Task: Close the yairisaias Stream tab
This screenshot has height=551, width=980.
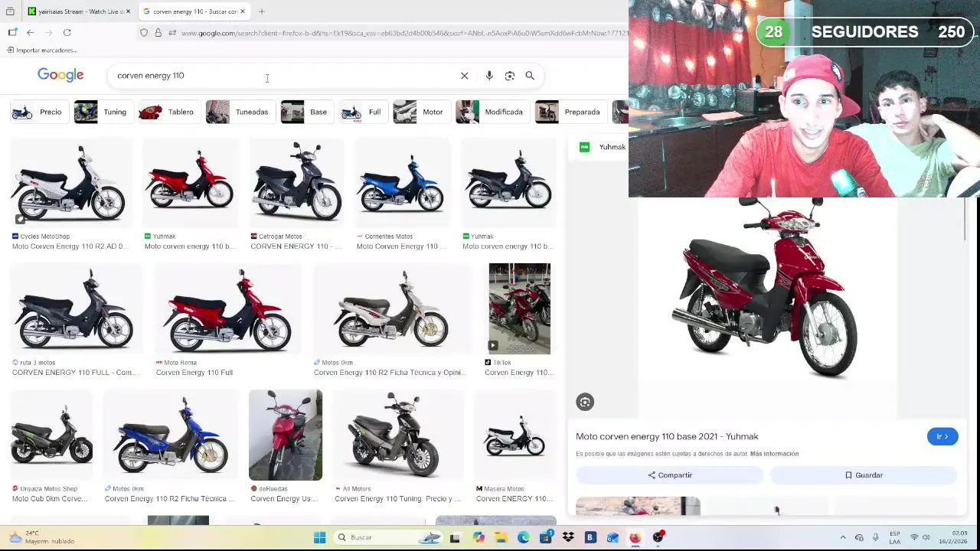Action: tap(128, 11)
